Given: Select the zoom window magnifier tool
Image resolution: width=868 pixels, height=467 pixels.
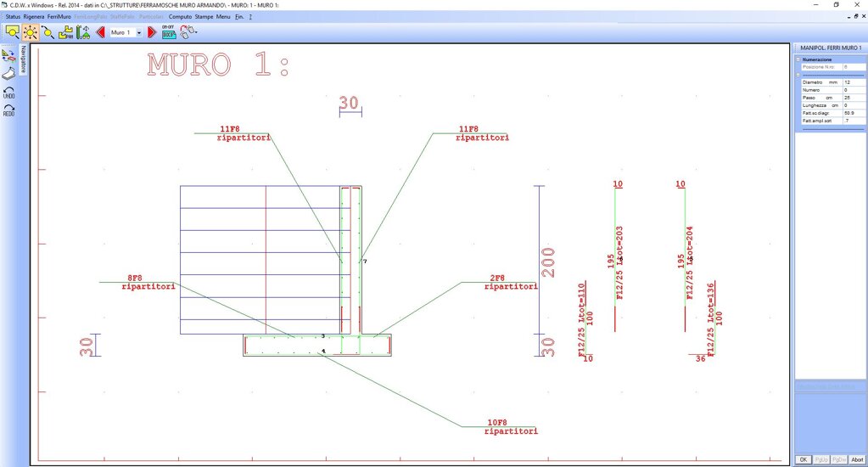Looking at the screenshot, I should 13,32.
